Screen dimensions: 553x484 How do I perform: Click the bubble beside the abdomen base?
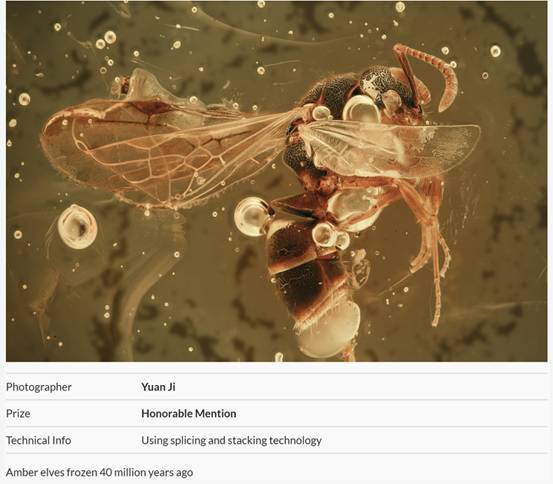(253, 217)
